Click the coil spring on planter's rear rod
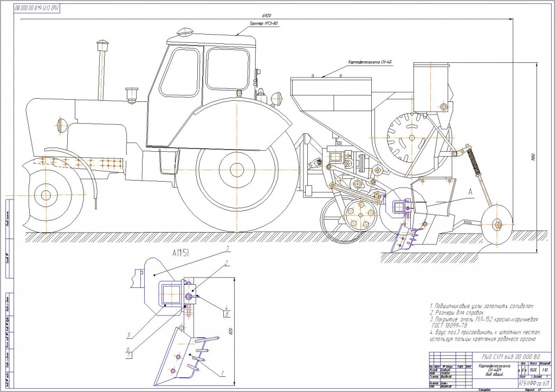 474,160
